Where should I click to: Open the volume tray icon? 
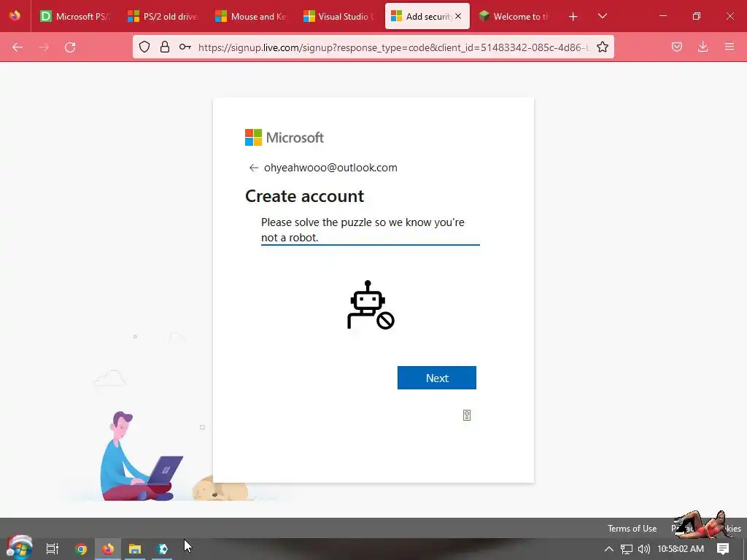pos(643,549)
